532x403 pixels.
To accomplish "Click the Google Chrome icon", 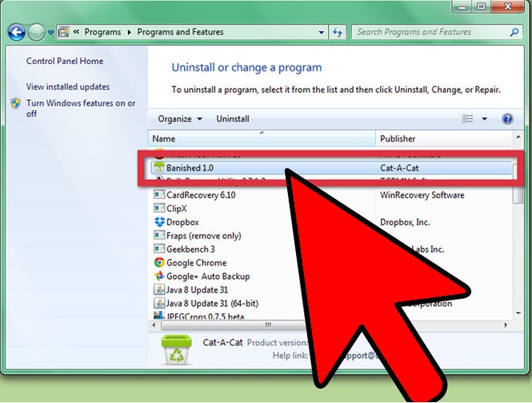I will pos(159,262).
